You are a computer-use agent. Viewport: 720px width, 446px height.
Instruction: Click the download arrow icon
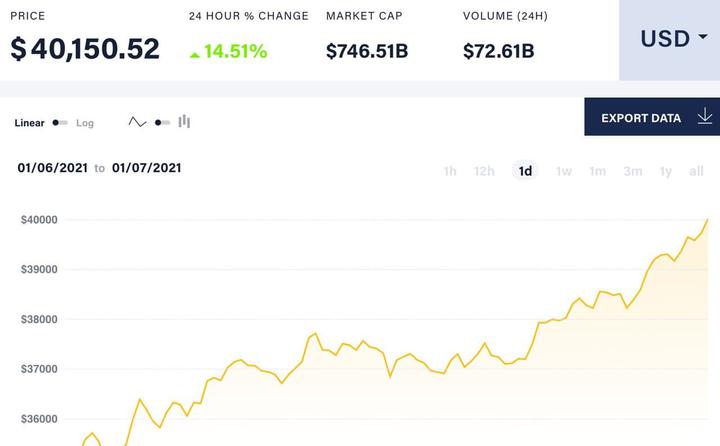(x=704, y=117)
